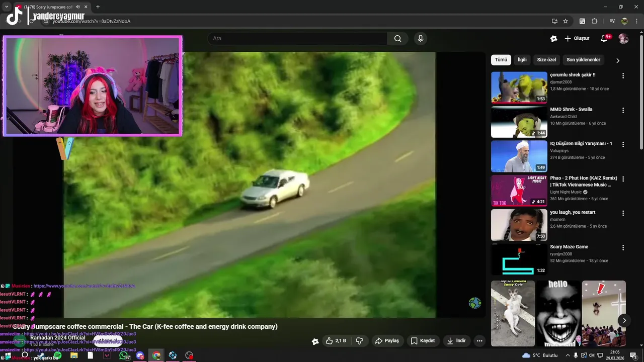Select the Size özel filter chip
Screen dimensions: 644x362
[546, 60]
